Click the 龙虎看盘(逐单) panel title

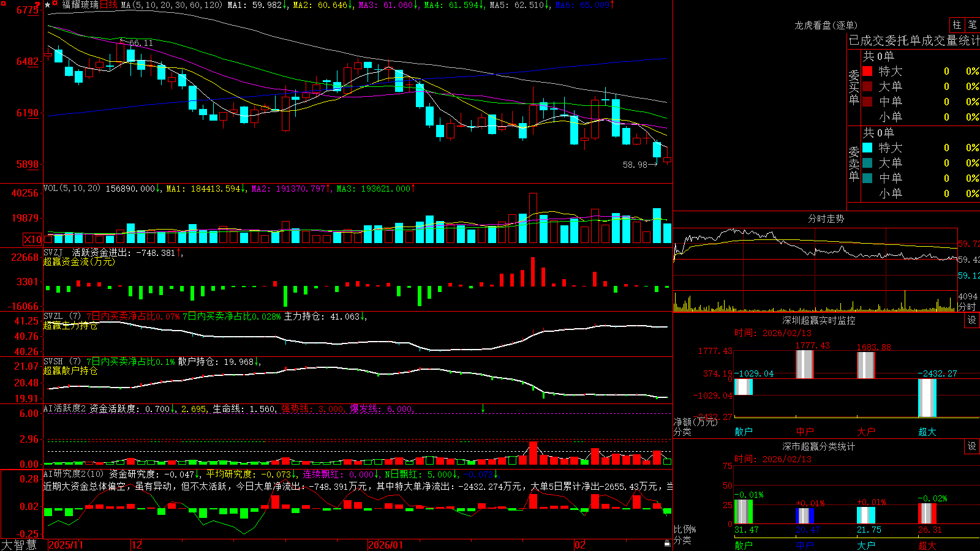(826, 25)
